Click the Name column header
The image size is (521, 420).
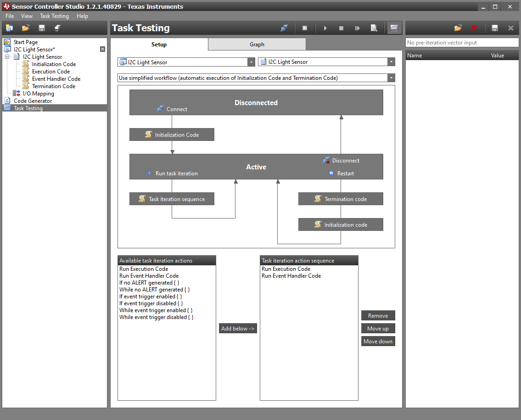click(415, 56)
